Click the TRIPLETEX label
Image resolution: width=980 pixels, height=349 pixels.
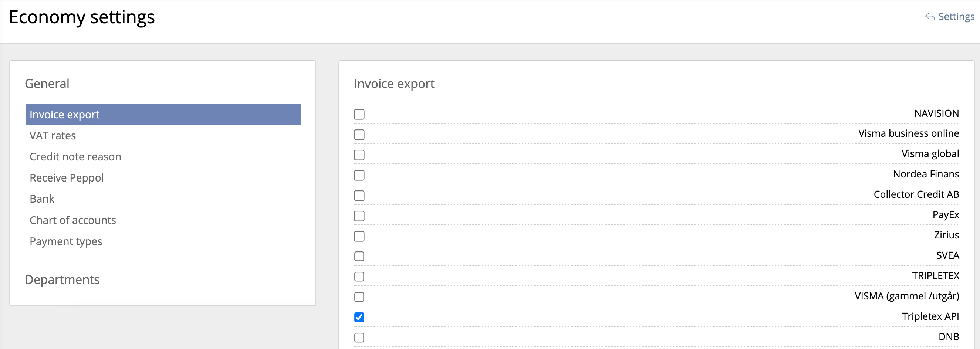tap(936, 276)
